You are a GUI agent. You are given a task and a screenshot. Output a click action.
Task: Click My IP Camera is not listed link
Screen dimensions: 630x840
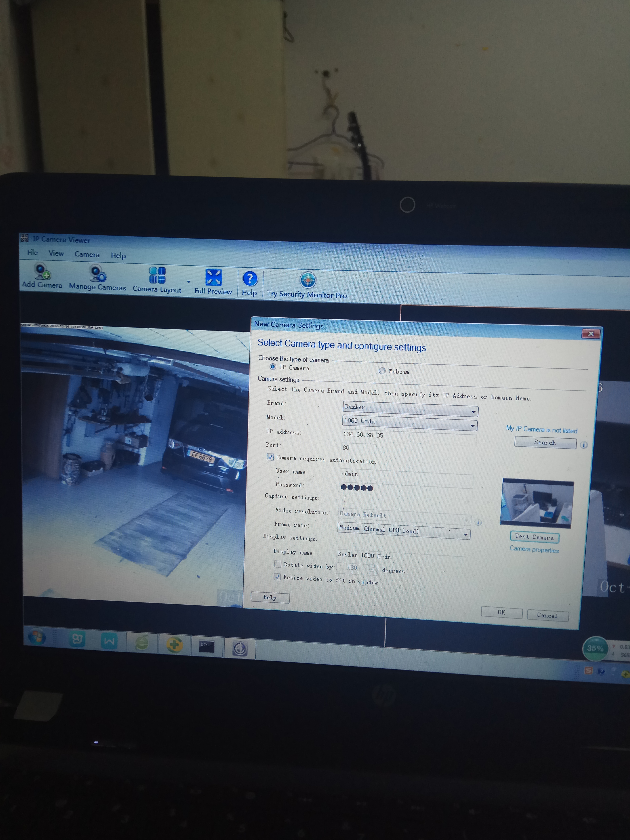[x=542, y=429]
